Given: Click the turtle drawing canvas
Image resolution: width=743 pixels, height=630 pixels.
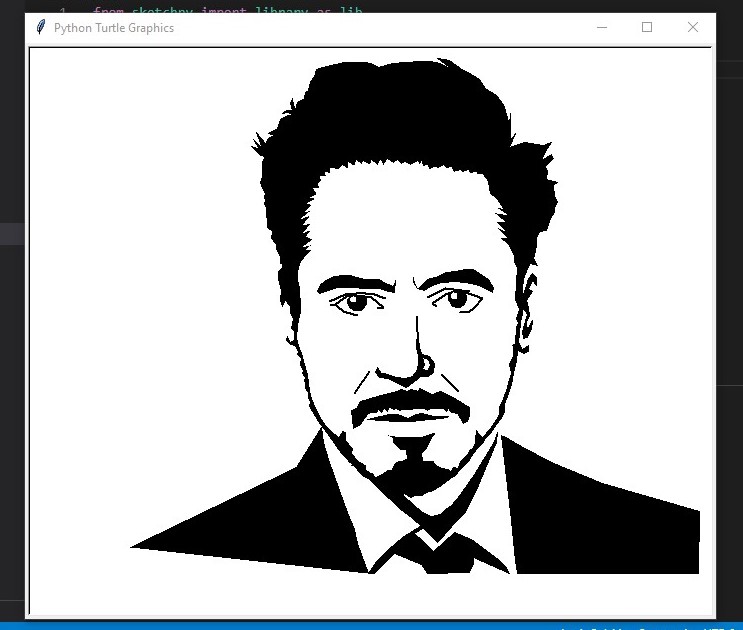Looking at the screenshot, I should pos(371,331).
